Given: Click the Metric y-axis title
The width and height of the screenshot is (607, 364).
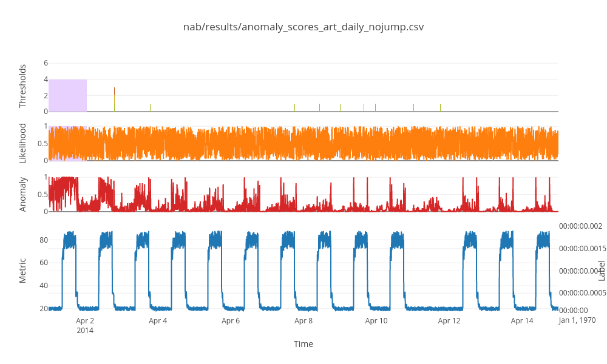Looking at the screenshot, I should coord(23,271).
